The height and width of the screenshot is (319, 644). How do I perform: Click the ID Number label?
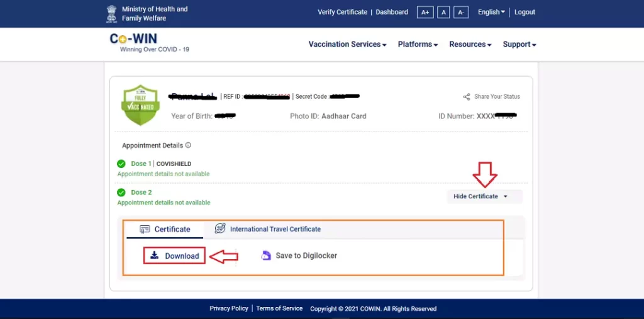pos(457,116)
